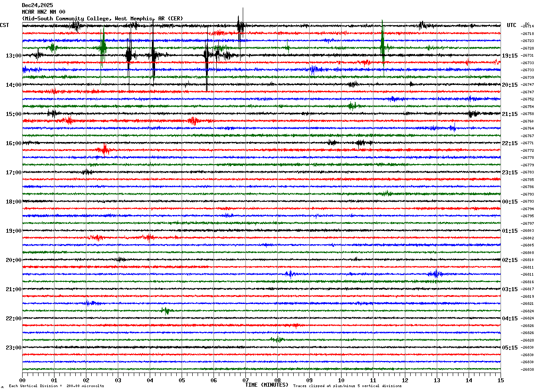The width and height of the screenshot is (536, 392).
Task: Click the DC offset value -26779
Action: click(x=528, y=165)
